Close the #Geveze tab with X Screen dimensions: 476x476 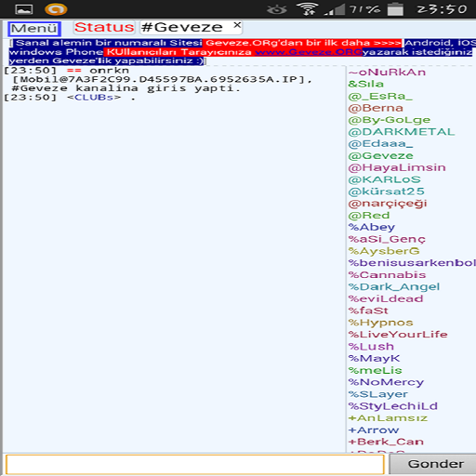[237, 25]
